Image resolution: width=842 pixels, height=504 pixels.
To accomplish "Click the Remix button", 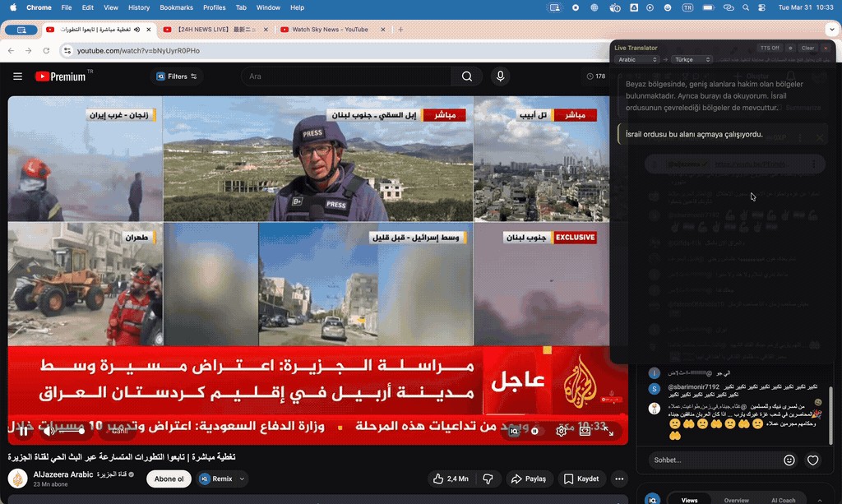I will [x=216, y=479].
